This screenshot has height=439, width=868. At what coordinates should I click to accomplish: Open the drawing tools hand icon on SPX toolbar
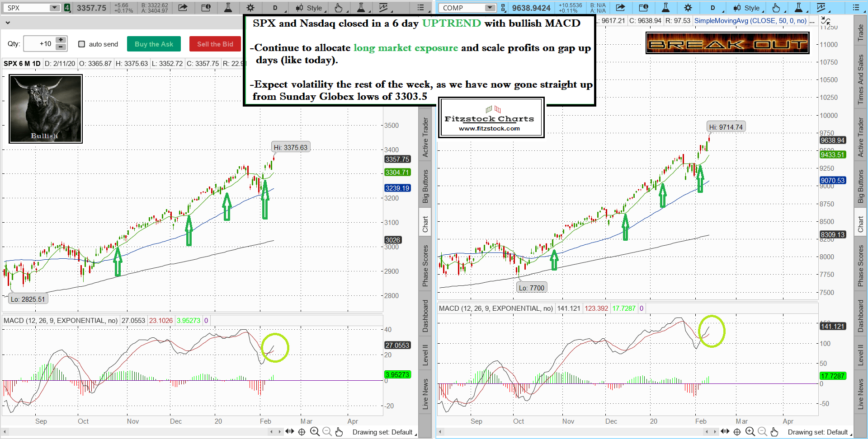click(x=339, y=8)
